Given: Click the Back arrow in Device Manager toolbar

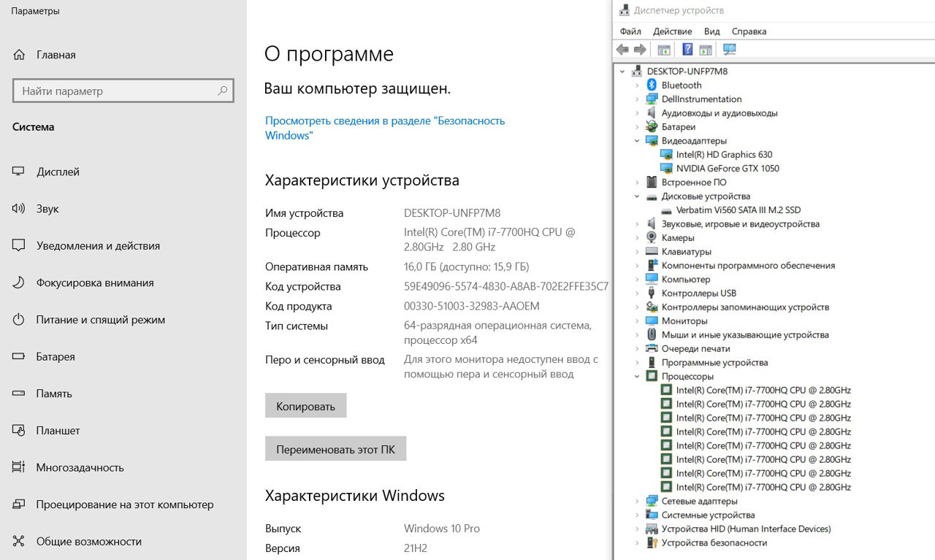Looking at the screenshot, I should [622, 50].
